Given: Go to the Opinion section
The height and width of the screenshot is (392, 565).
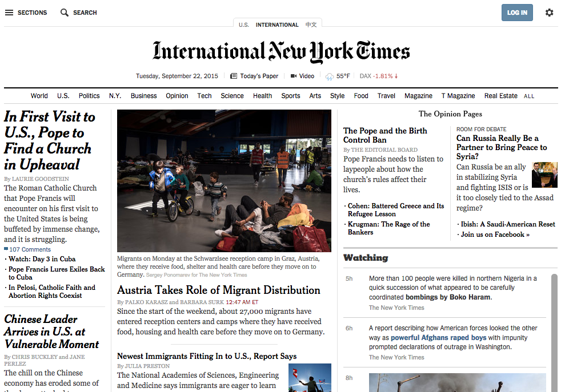Looking at the screenshot, I should [177, 96].
